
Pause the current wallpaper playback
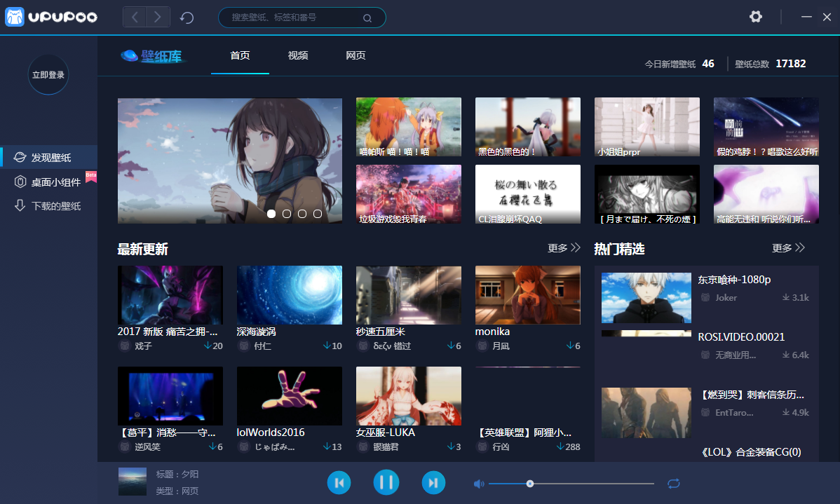[x=386, y=482]
